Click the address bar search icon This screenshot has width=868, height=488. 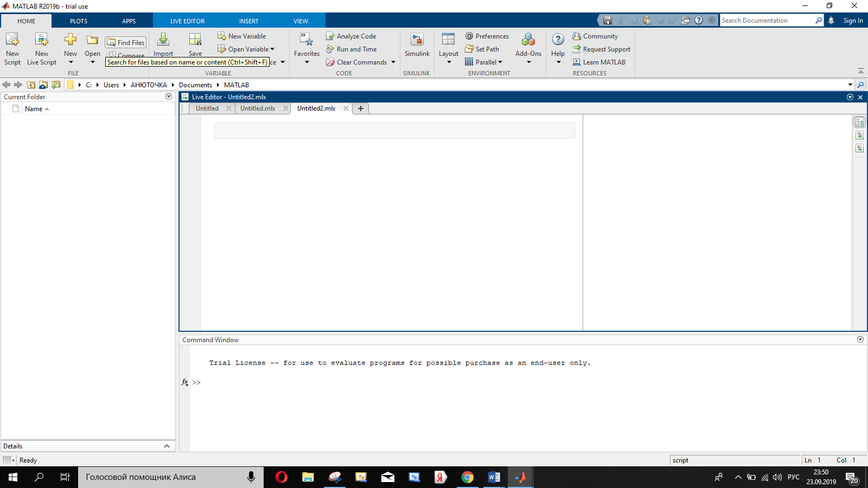(860, 85)
